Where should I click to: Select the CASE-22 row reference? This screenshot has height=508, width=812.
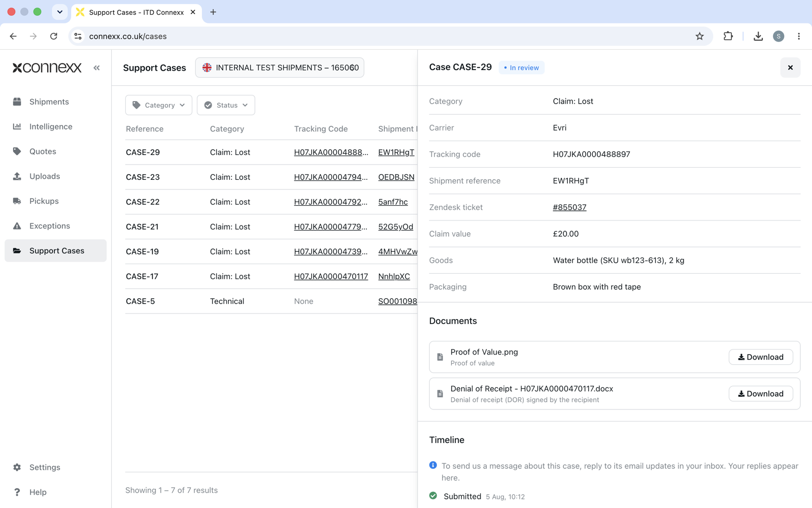pos(143,202)
